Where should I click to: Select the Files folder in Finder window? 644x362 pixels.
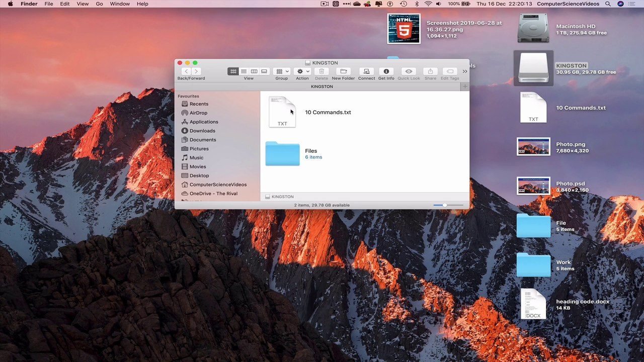282,153
